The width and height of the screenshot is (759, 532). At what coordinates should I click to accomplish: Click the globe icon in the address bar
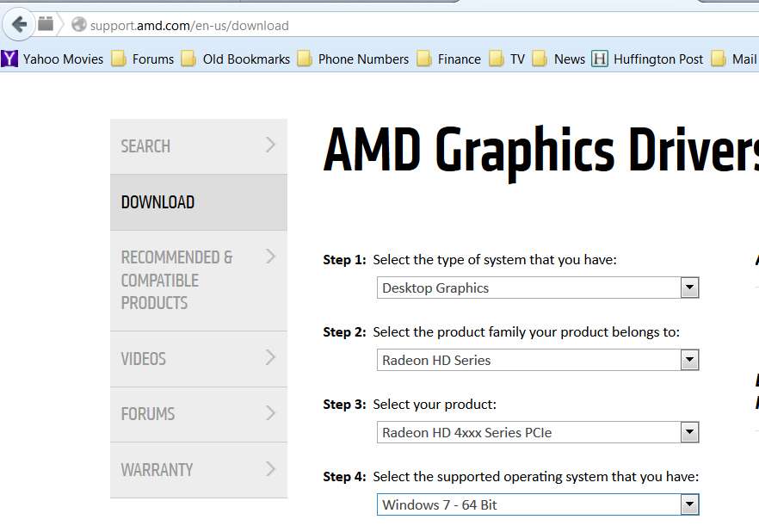coord(79,25)
